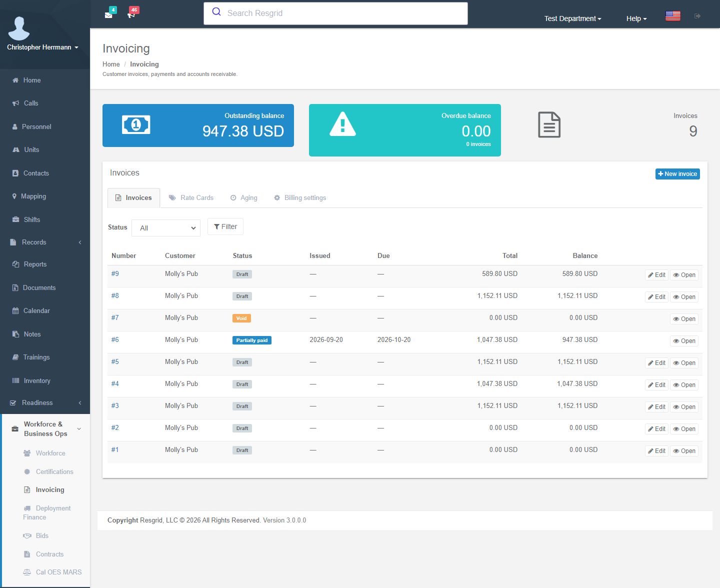
Task: Click the Outstanding balance money icon
Action: 136,124
